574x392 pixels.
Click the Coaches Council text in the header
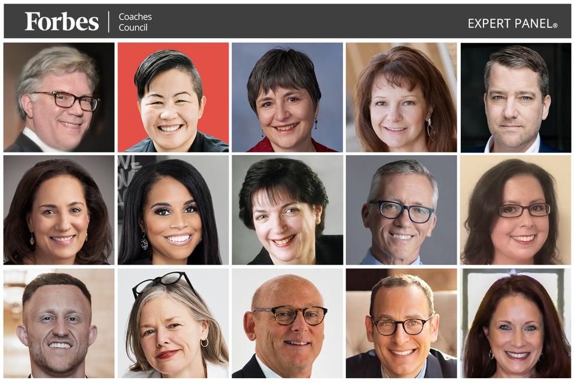135,22
